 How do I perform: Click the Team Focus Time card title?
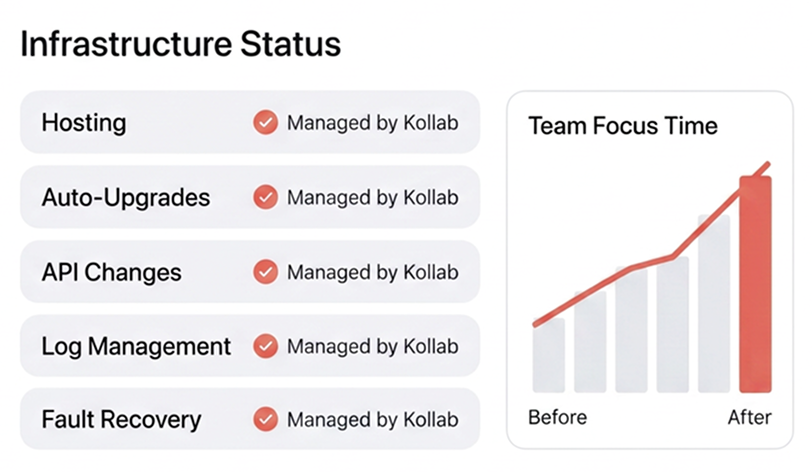[623, 126]
